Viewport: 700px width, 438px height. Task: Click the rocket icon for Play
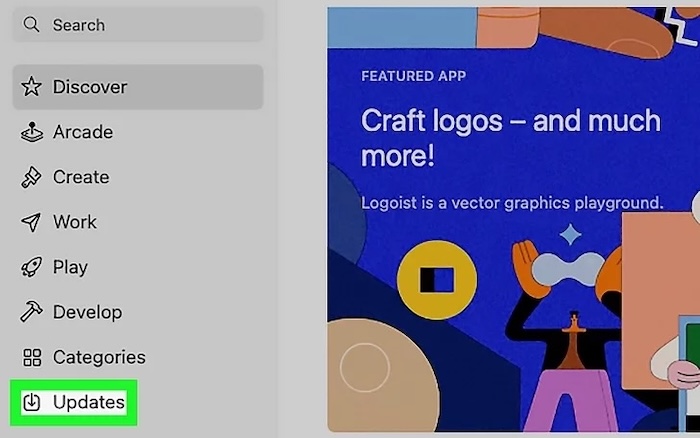click(x=32, y=267)
